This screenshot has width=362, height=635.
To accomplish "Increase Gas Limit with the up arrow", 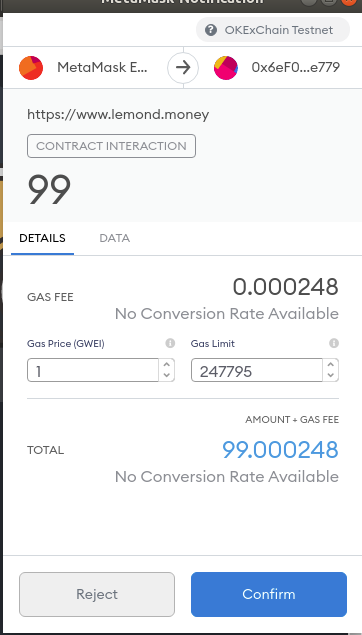I will pos(330,364).
